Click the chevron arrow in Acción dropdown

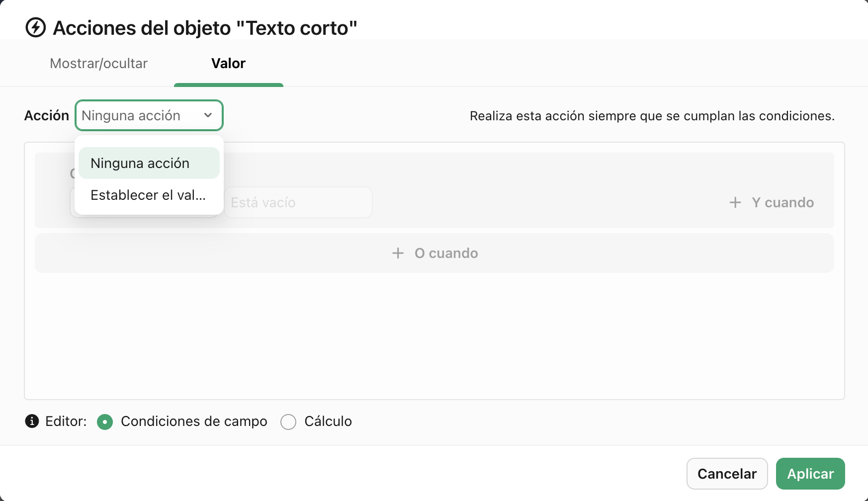point(208,115)
